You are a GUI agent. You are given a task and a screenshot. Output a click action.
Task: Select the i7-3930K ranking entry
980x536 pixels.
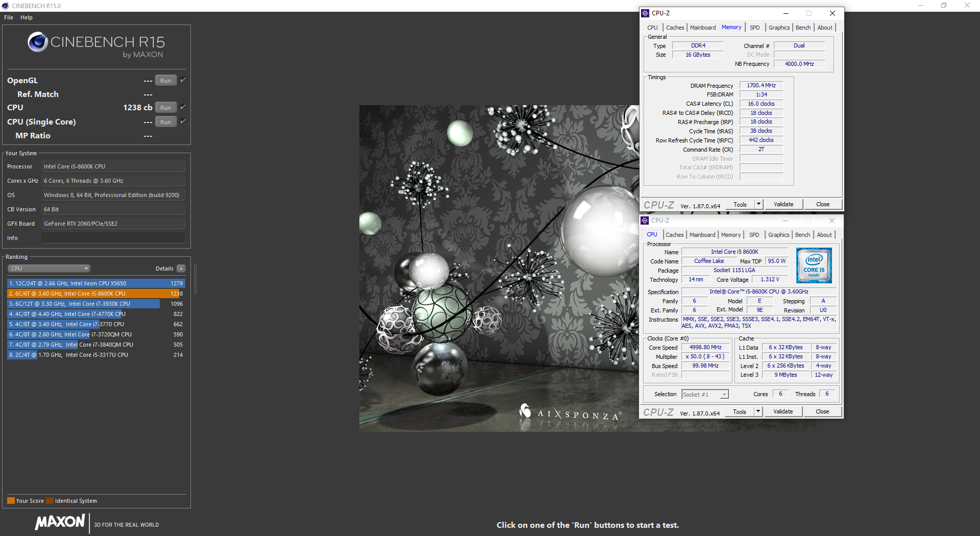point(96,304)
